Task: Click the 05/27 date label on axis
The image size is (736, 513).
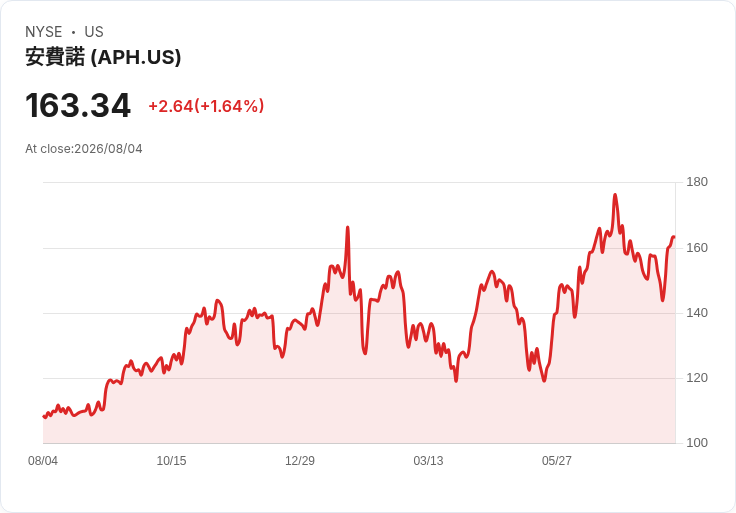Action: click(x=557, y=460)
